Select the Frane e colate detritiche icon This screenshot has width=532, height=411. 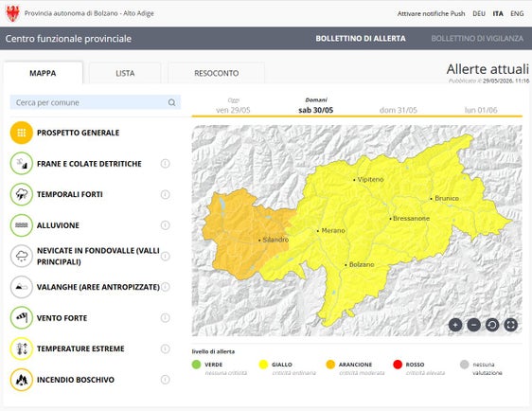tap(22, 164)
